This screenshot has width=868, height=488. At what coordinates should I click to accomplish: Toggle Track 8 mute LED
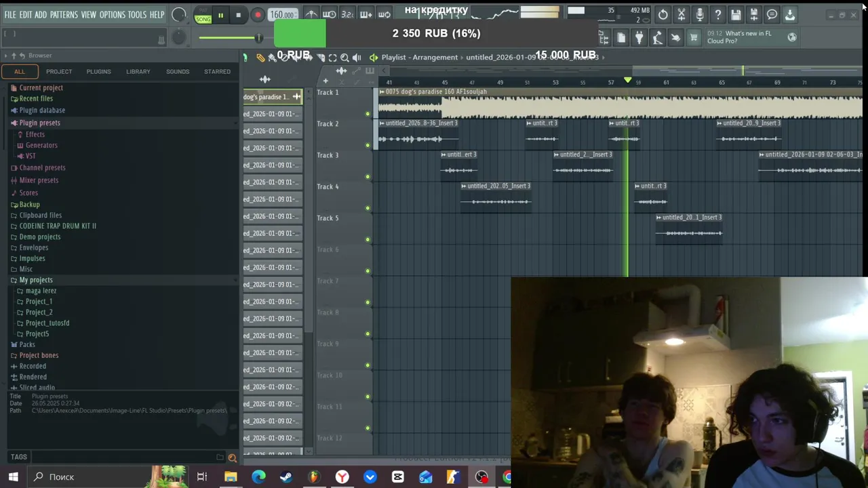[368, 333]
